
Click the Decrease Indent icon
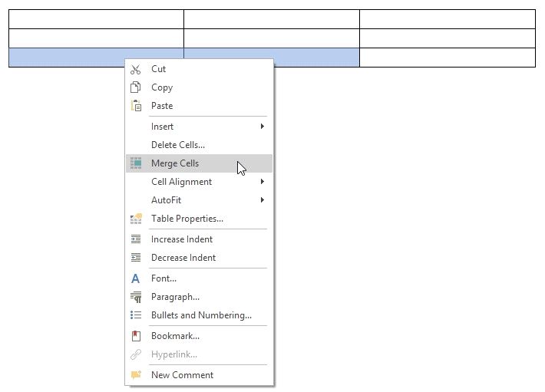click(136, 258)
